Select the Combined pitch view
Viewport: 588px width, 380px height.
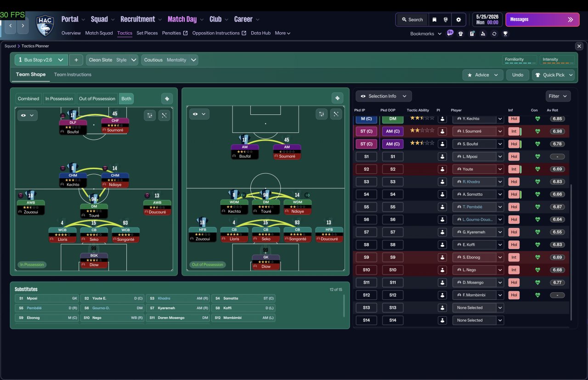(28, 98)
